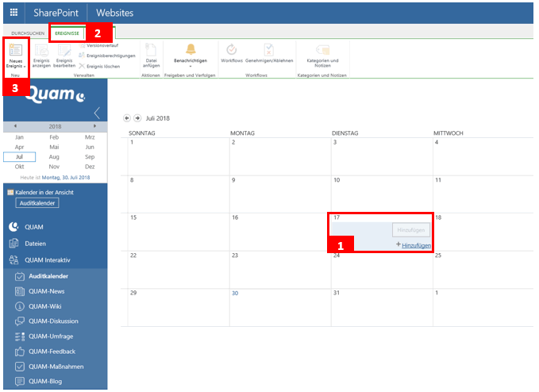
Task: Go to previous year in mini calendar
Action: tap(15, 126)
